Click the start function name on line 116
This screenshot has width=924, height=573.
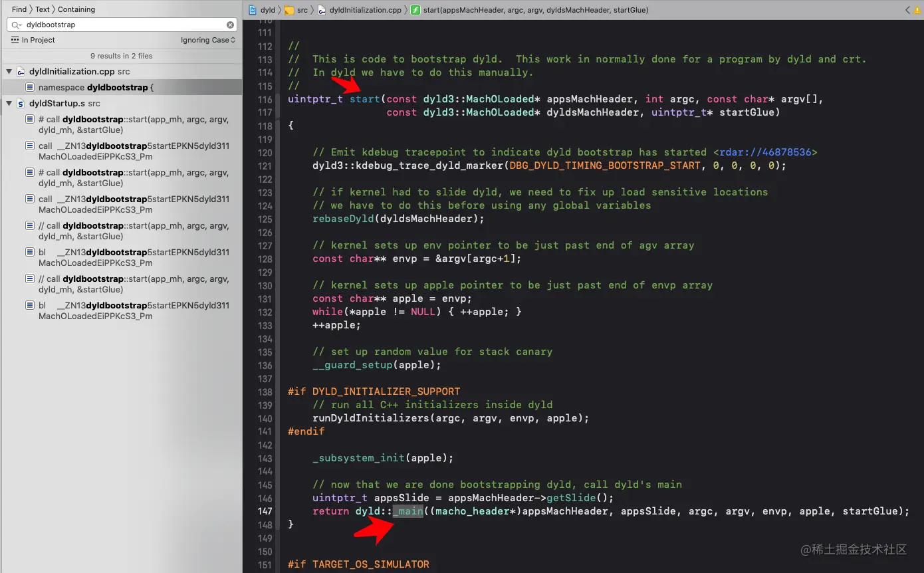(365, 99)
